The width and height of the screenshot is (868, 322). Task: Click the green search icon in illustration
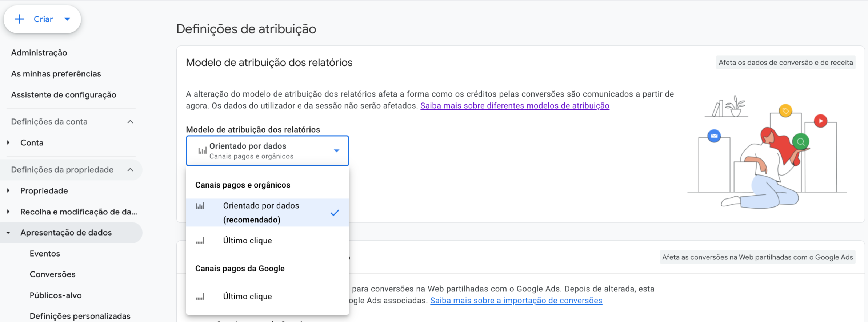800,141
